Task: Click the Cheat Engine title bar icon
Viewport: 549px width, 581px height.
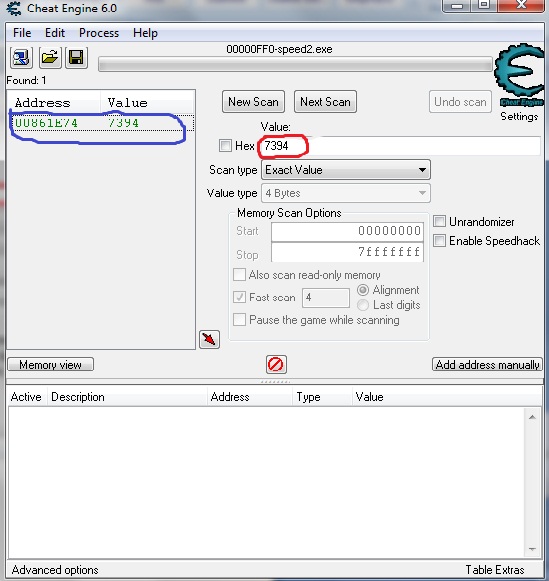Action: [14, 8]
